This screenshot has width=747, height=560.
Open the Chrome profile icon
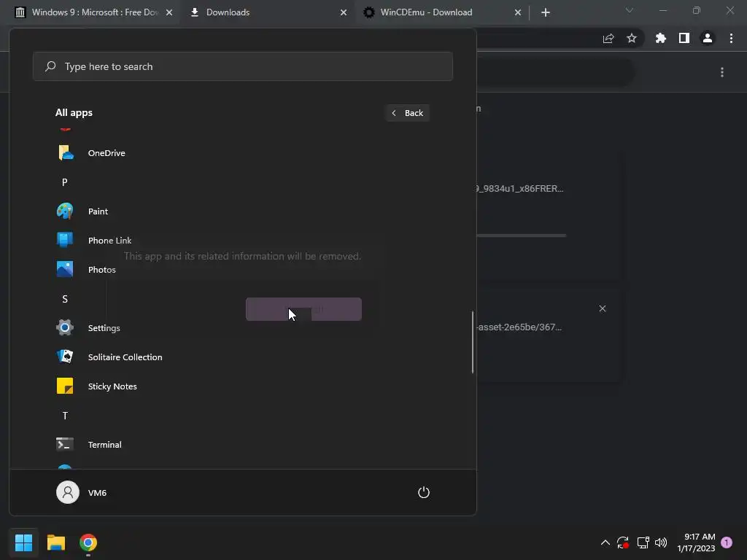pyautogui.click(x=708, y=39)
